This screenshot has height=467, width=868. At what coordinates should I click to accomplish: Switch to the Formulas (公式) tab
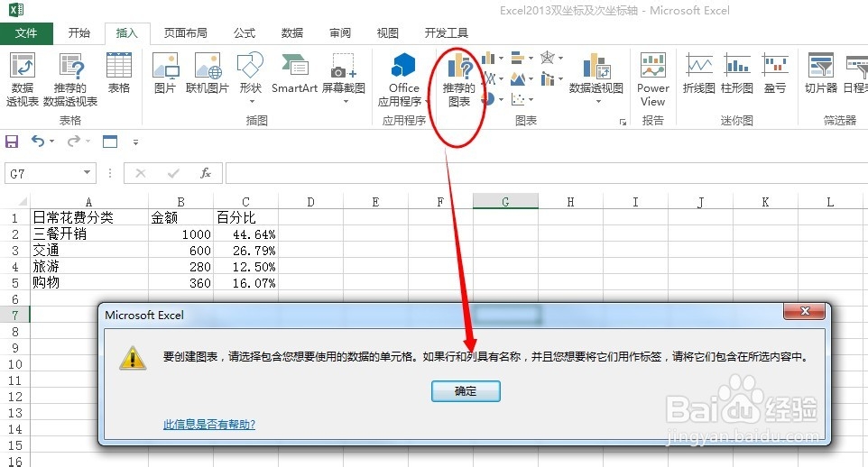[x=245, y=33]
